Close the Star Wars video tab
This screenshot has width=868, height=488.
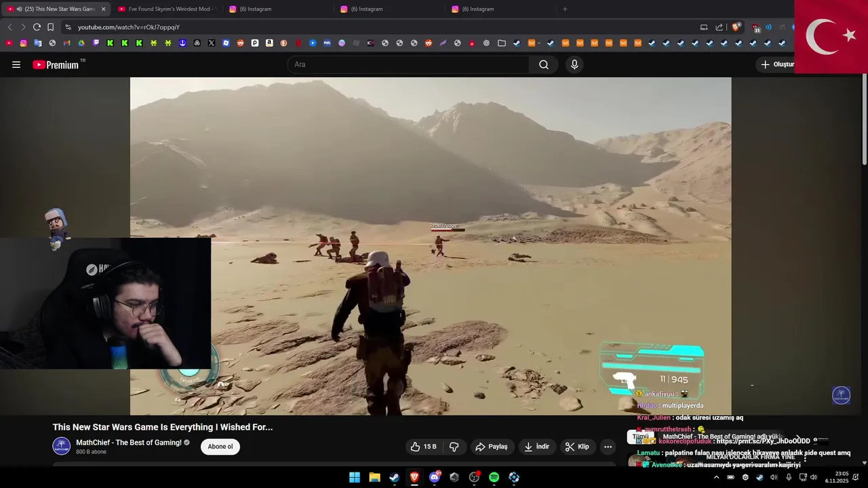(104, 9)
